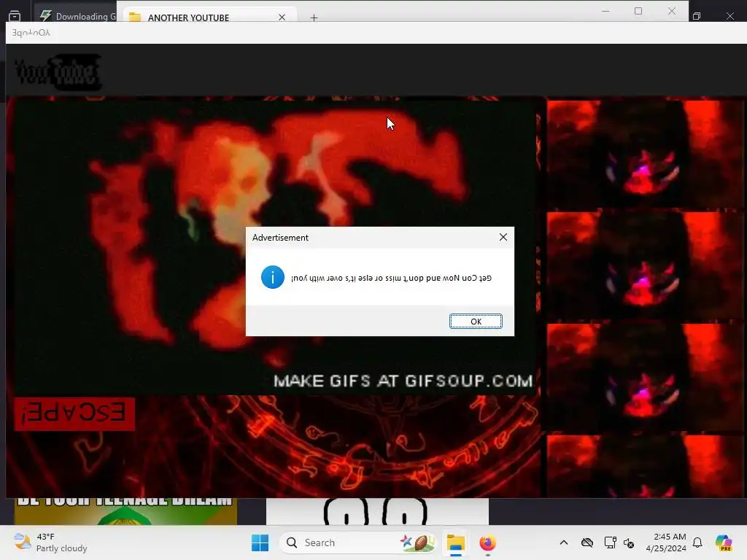
Task: Minimize the inner window
Action: click(605, 11)
